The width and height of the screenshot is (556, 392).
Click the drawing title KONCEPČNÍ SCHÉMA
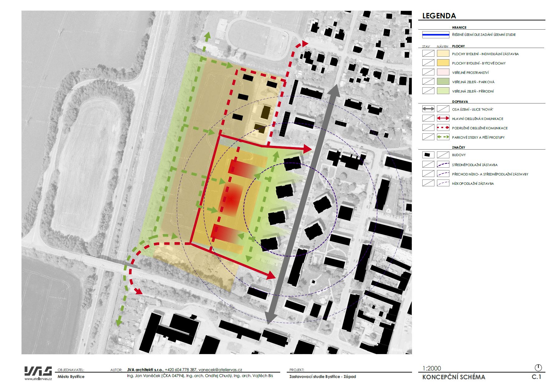[453, 377]
